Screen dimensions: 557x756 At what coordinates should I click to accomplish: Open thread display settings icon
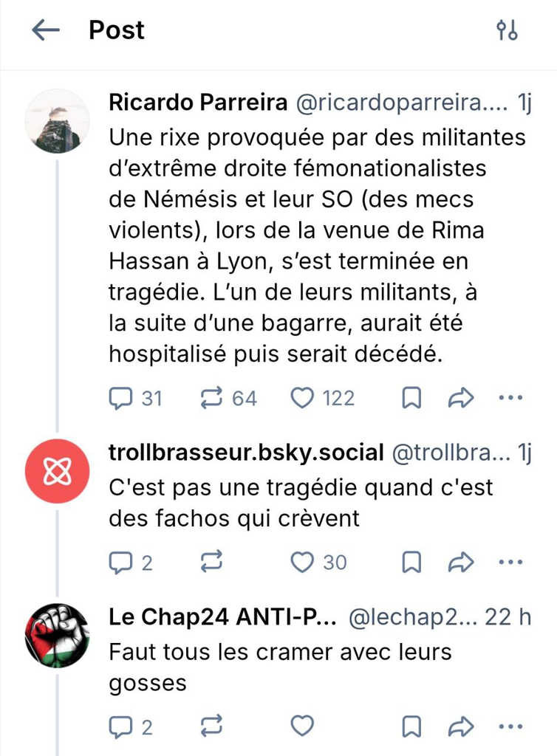(x=507, y=30)
